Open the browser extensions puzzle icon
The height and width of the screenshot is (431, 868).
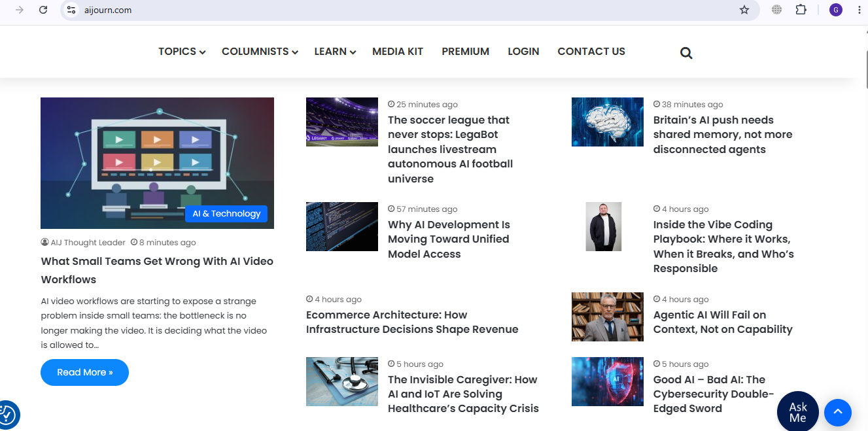tap(801, 10)
